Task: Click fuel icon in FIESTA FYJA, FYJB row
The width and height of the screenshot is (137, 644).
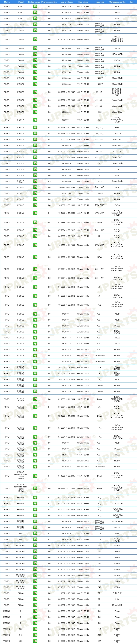Action: (35, 157)
